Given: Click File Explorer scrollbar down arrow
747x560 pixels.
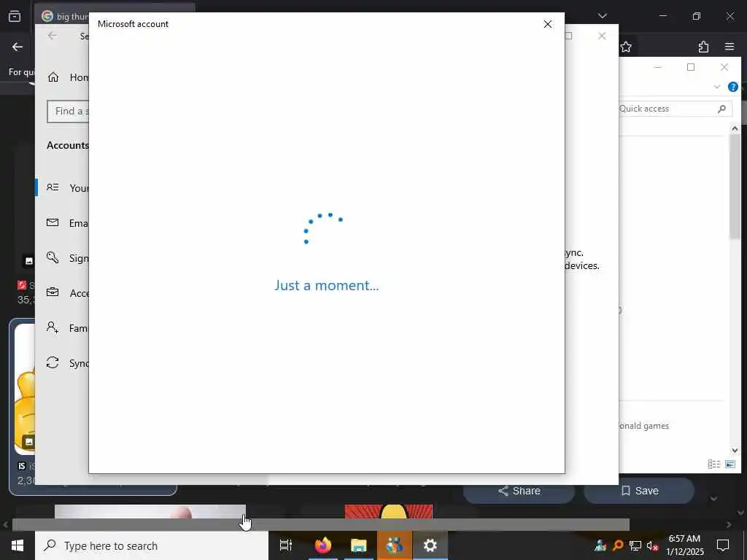Looking at the screenshot, I should pyautogui.click(x=735, y=450).
